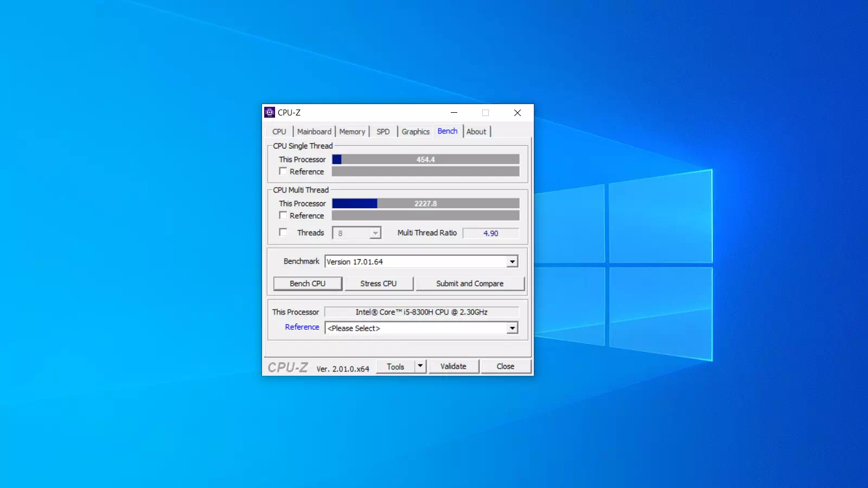Open the Threads count dropdown
The height and width of the screenshot is (488, 868).
pyautogui.click(x=375, y=233)
